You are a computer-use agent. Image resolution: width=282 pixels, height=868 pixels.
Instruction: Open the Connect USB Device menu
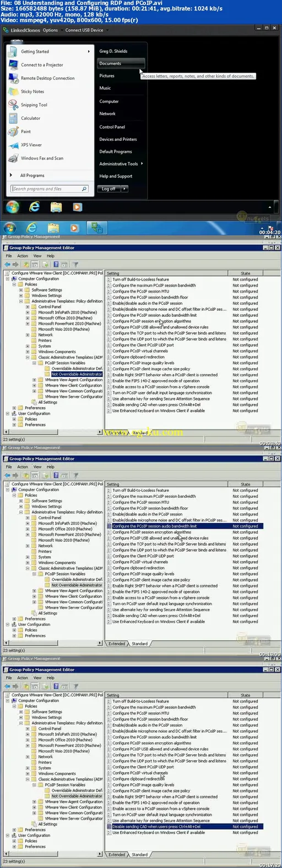pos(84,30)
